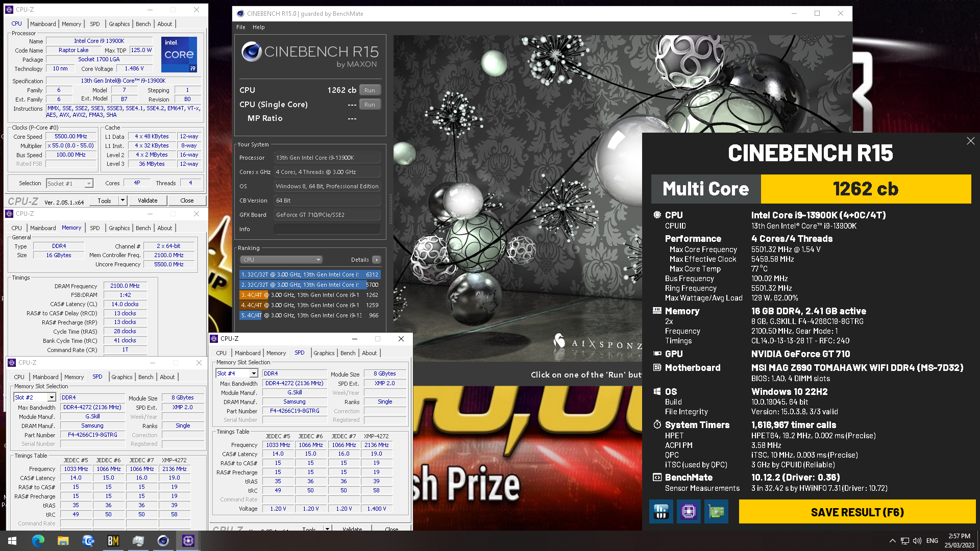
Task: Switch to Bench tab in processor CPU-Z window
Action: pyautogui.click(x=143, y=24)
